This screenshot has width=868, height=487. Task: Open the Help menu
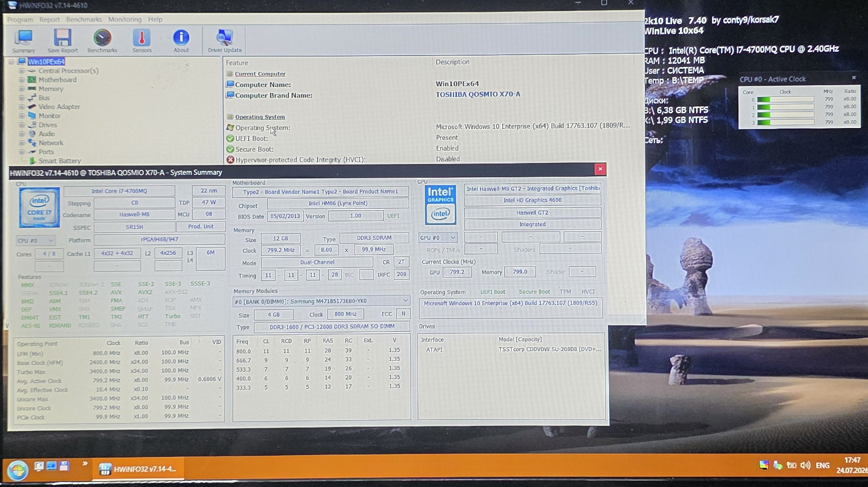pos(156,19)
